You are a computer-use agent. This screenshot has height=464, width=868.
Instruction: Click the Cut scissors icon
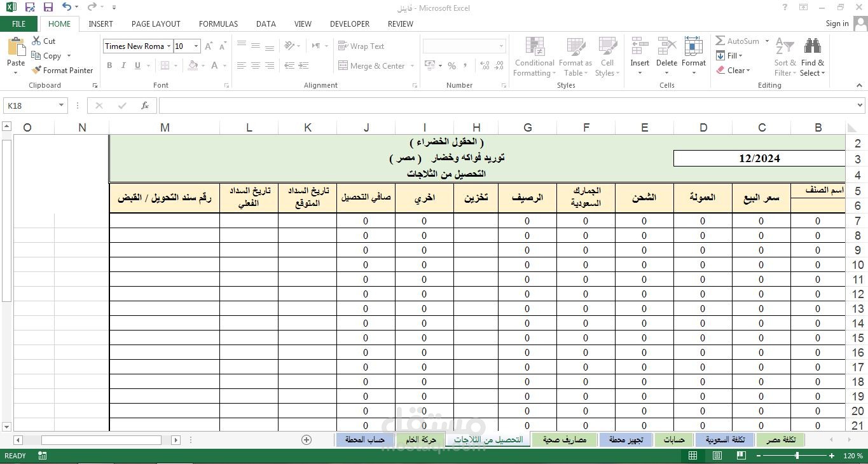[36, 41]
